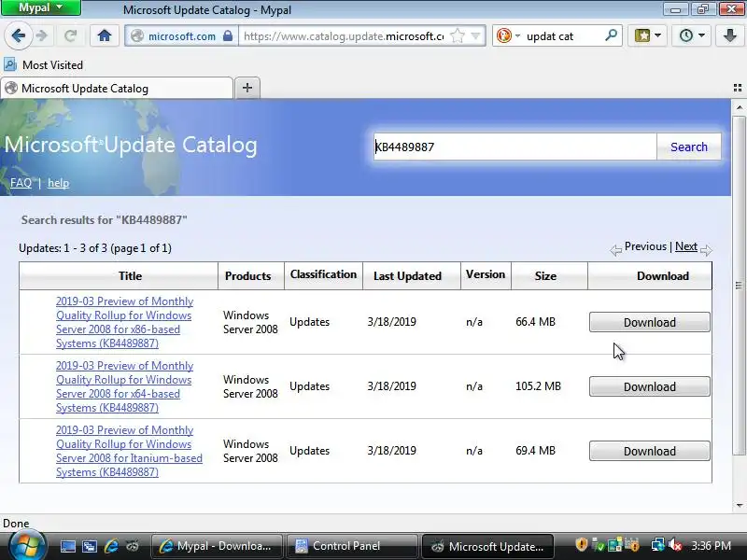The height and width of the screenshot is (560, 747).
Task: Click the page scrollbar down arrow
Action: click(x=739, y=506)
